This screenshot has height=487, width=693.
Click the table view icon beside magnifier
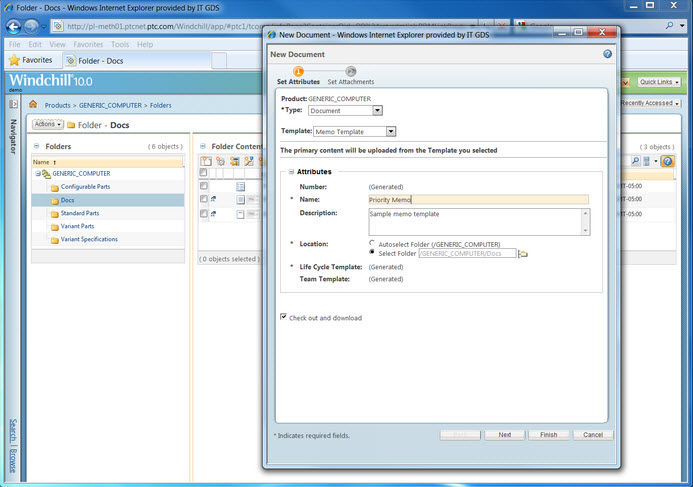[647, 161]
